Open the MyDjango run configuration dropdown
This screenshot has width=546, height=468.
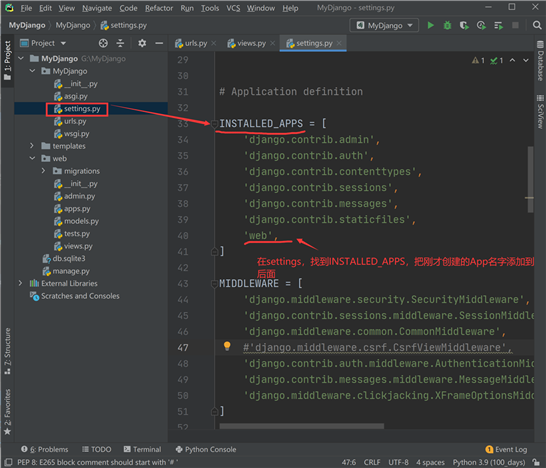(x=384, y=25)
